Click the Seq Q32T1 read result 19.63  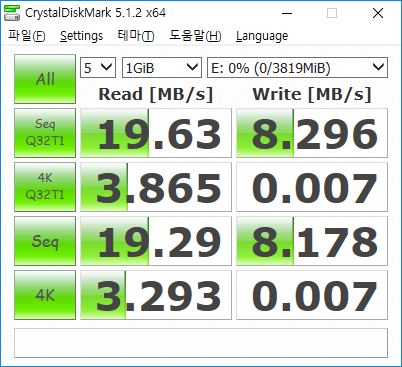pyautogui.click(x=156, y=133)
